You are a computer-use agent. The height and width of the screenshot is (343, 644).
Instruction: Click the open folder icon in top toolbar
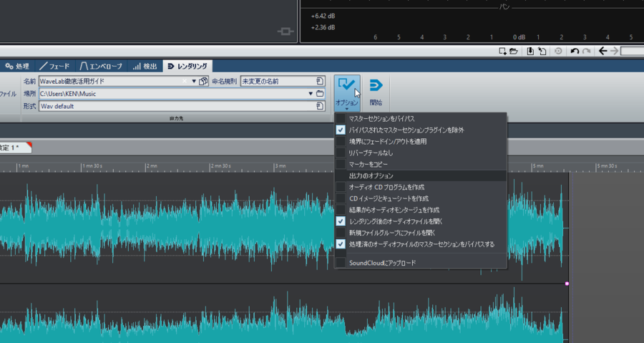[513, 52]
